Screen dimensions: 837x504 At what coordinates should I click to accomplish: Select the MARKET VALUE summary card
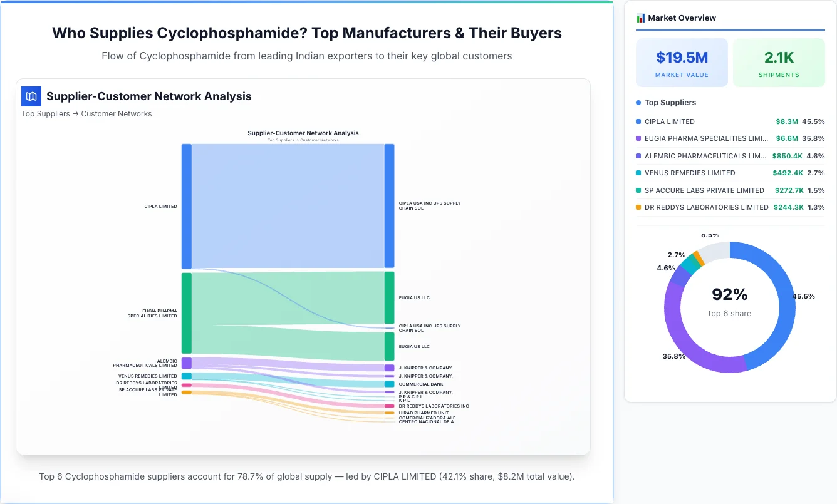(x=682, y=62)
